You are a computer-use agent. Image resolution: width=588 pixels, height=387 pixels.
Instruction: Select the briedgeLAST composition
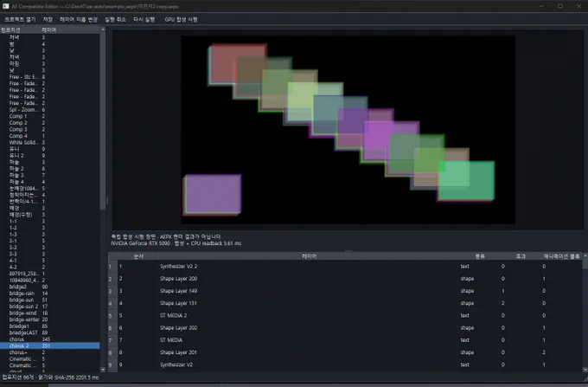[50, 333]
